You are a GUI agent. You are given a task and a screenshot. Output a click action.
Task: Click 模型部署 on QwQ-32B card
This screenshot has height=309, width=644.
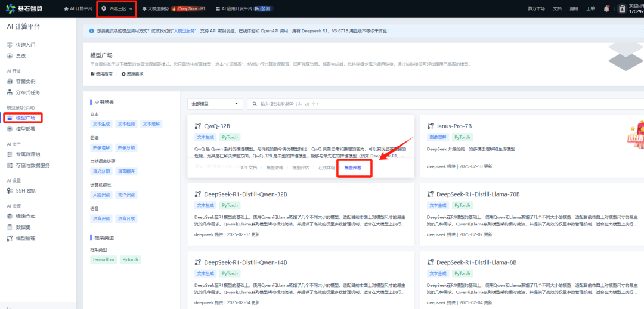(x=353, y=168)
